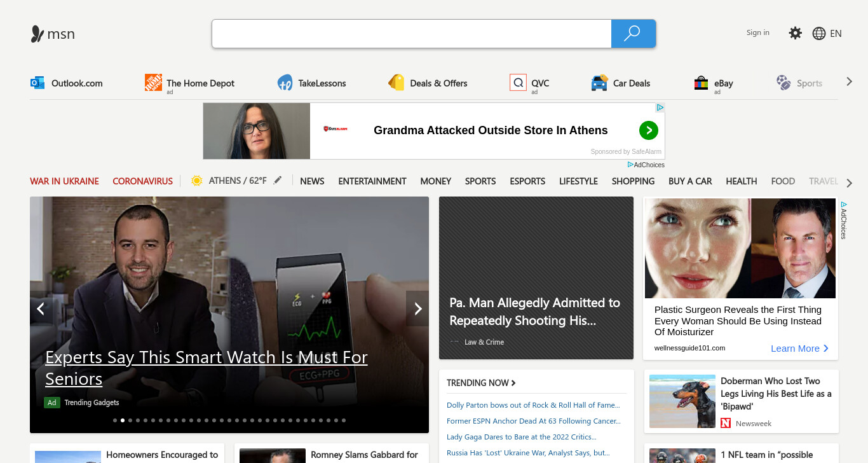Click the web search input field
The height and width of the screenshot is (463, 868).
pos(412,34)
